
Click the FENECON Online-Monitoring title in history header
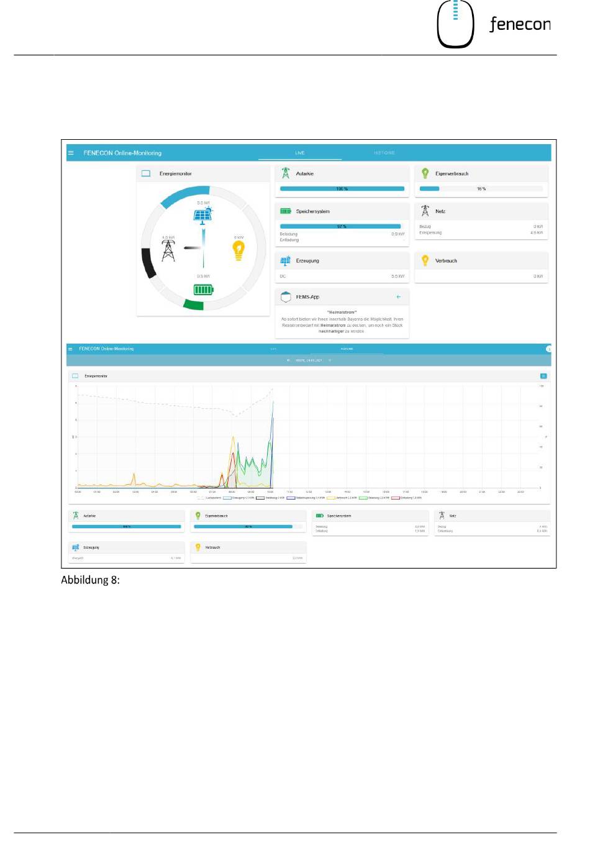(106, 349)
